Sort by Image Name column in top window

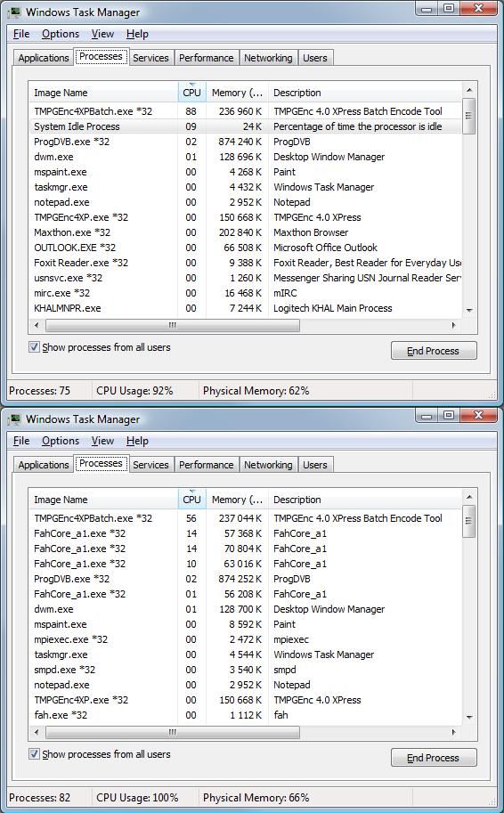coord(103,93)
